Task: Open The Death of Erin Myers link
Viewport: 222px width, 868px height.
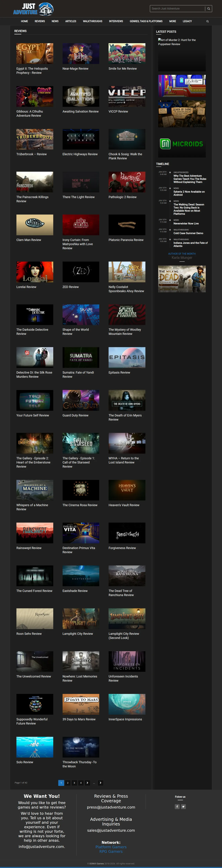Action: coord(125,417)
